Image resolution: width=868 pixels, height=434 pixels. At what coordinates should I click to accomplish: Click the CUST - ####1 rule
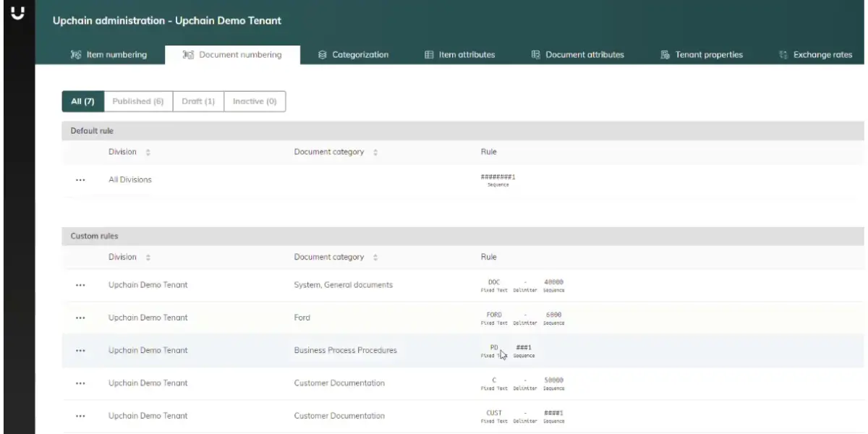click(522, 416)
